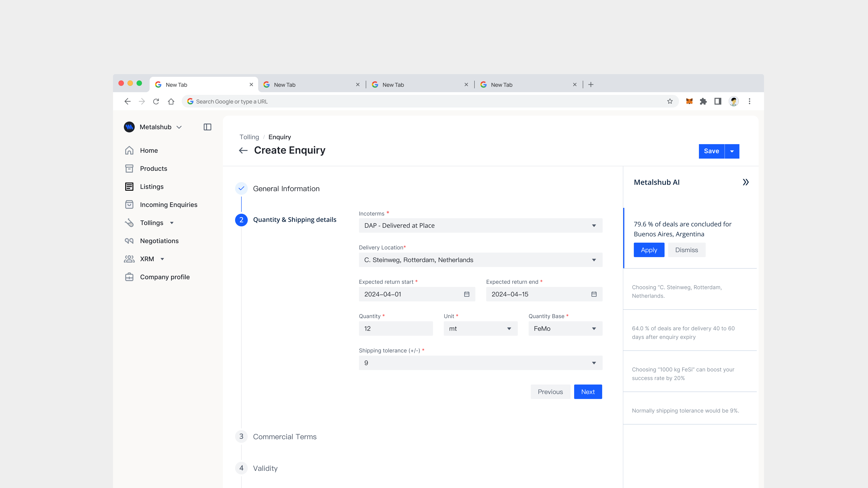This screenshot has width=868, height=488.
Task: Open the Delivery Location dropdown
Action: coord(480,260)
